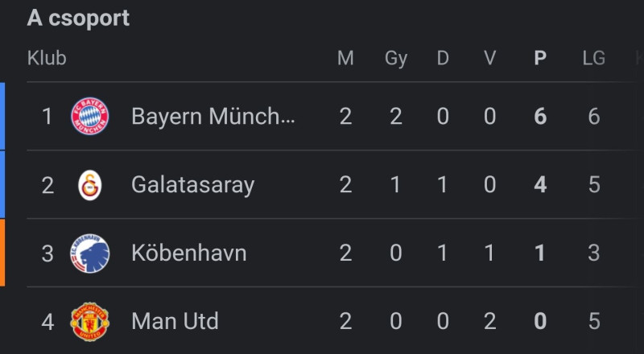
Task: Click the D draws column header
Action: pos(443,58)
